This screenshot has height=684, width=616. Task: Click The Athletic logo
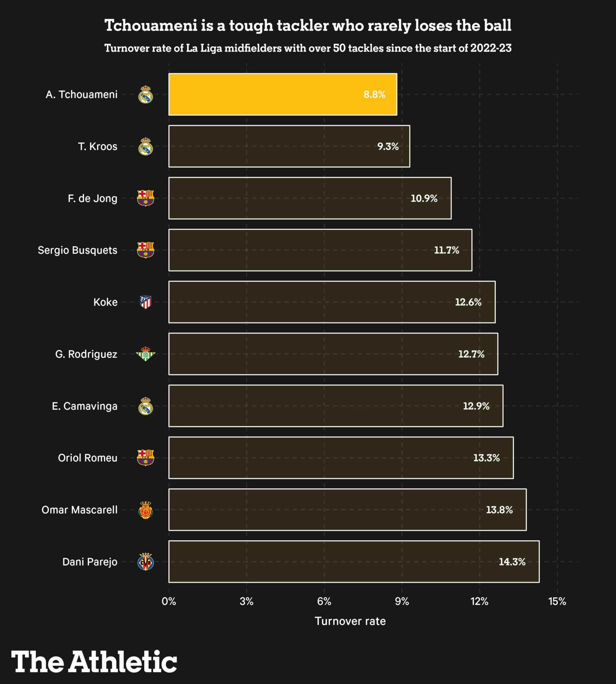click(x=94, y=662)
